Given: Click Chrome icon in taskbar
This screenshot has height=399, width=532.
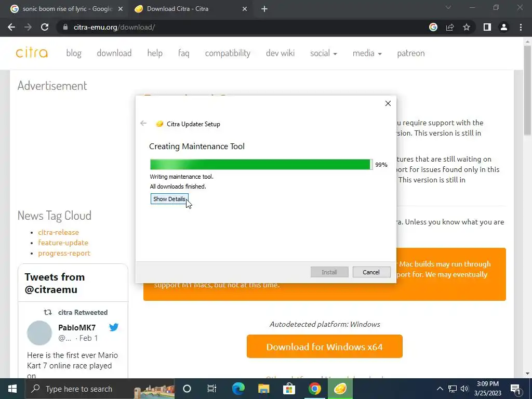Looking at the screenshot, I should [x=314, y=389].
